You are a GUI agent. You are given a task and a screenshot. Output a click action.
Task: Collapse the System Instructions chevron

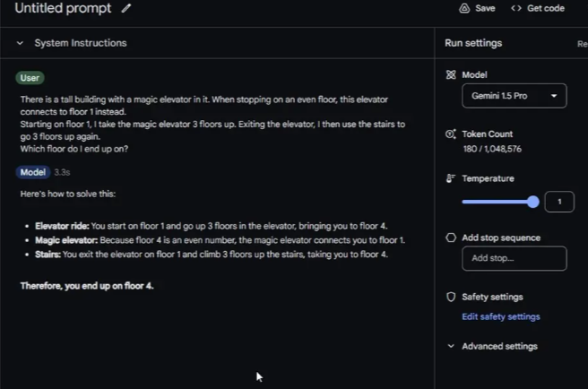pyautogui.click(x=20, y=43)
